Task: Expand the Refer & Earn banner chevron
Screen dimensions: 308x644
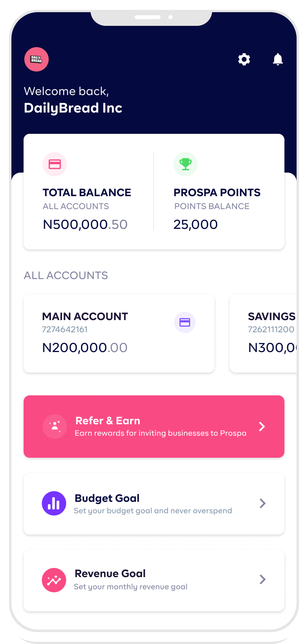Action: tap(262, 426)
